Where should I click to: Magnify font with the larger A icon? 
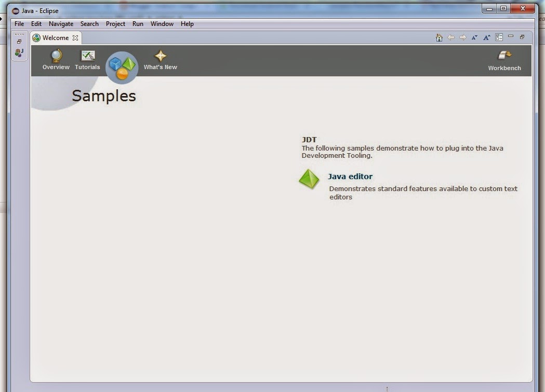tap(487, 37)
